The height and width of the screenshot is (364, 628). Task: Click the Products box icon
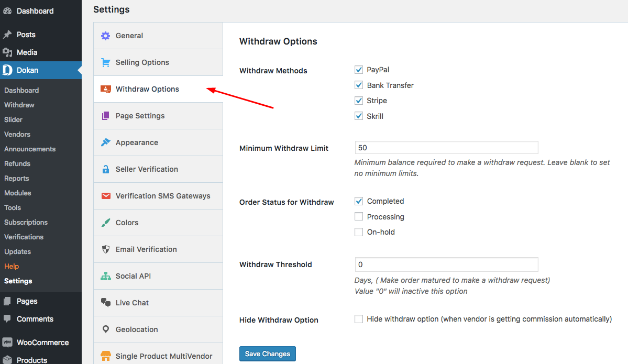pos(7,360)
